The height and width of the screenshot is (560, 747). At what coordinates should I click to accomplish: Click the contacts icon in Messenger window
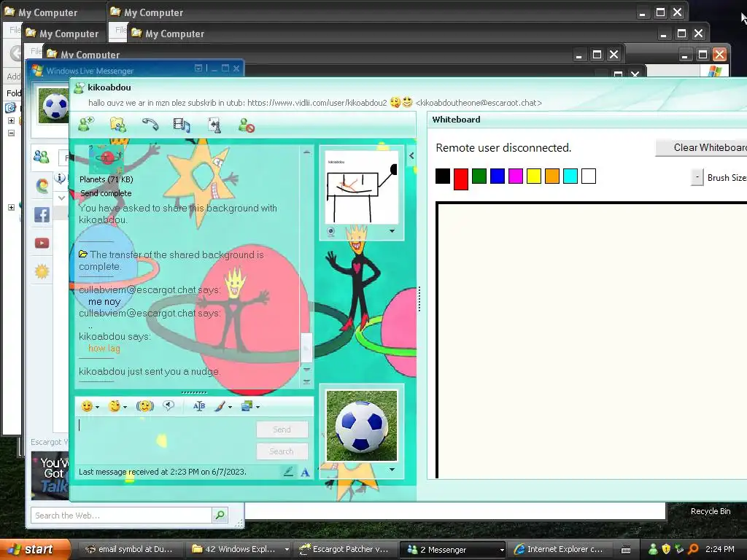point(42,157)
